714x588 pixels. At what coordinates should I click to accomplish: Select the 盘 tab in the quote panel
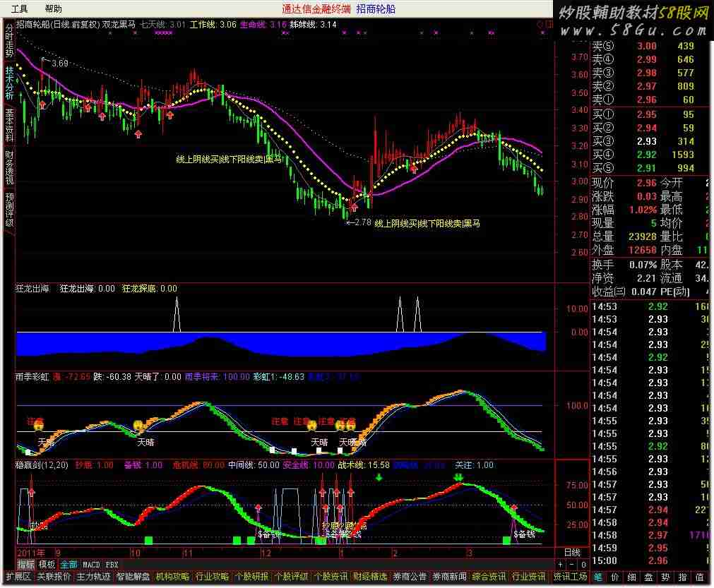pyautogui.click(x=648, y=577)
